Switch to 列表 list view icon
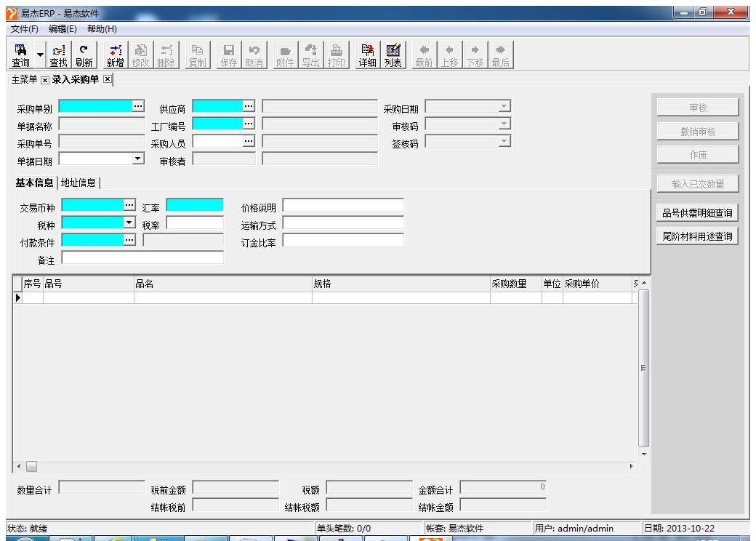756x541 pixels. 393,55
